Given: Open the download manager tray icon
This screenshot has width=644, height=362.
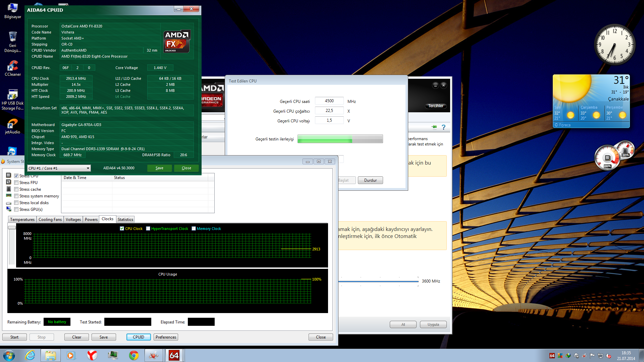Looking at the screenshot, I should pyautogui.click(x=568, y=356).
